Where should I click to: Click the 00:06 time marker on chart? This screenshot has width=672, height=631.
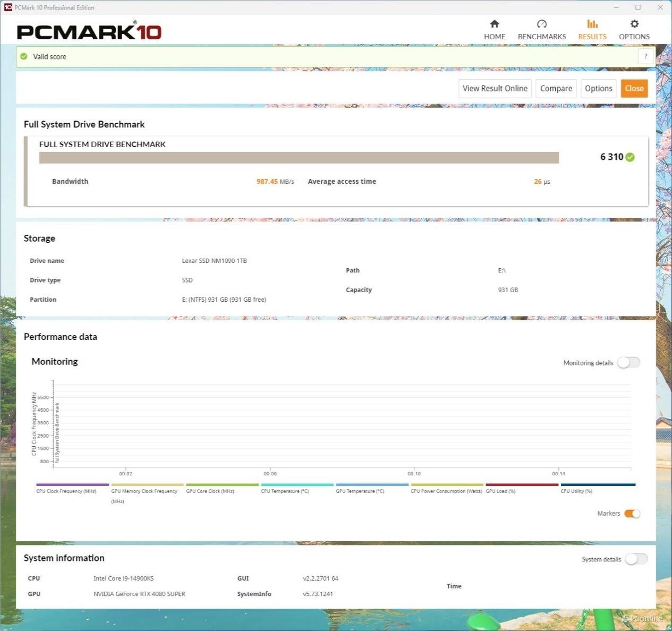coord(270,473)
